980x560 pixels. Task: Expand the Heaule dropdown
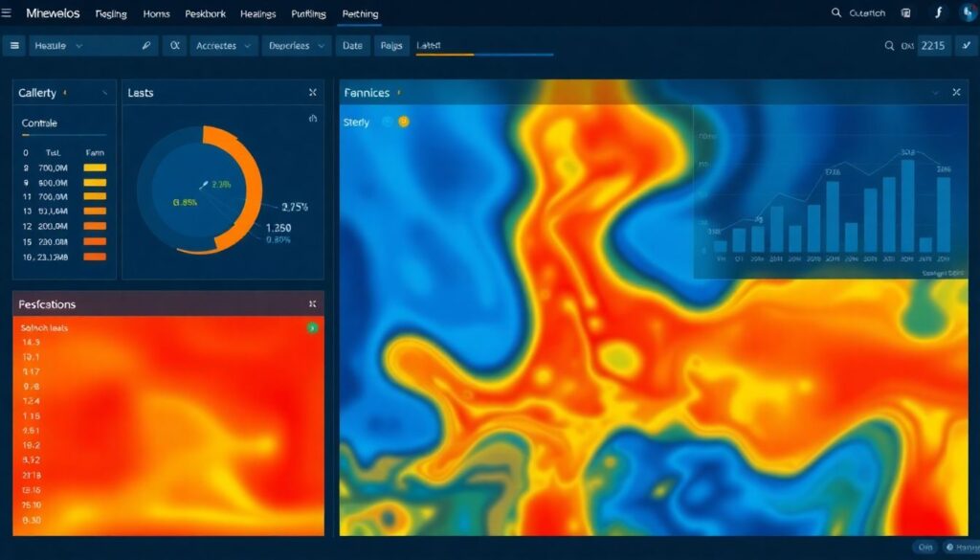pos(78,45)
